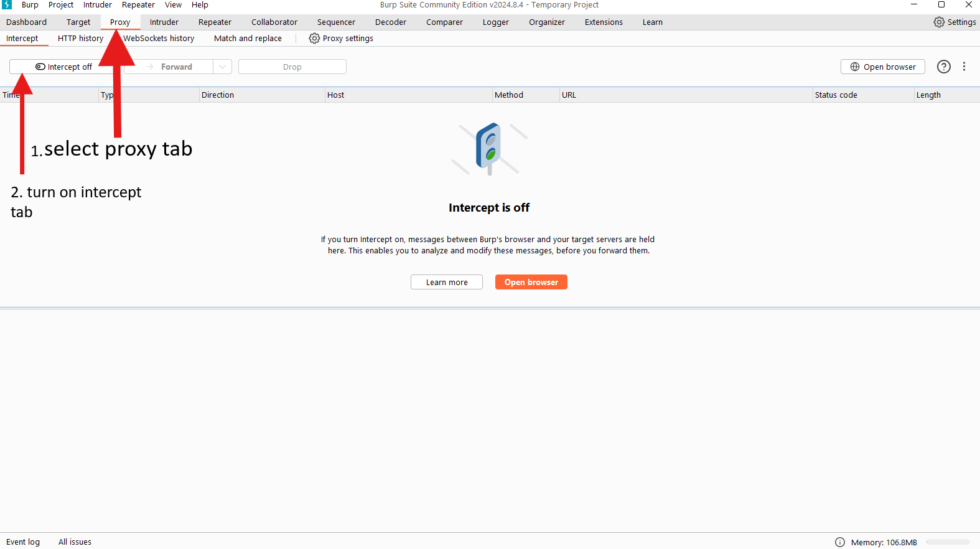Screen dimensions: 980x549
Task: Open the Match and replace sub-tab
Action: pyautogui.click(x=248, y=38)
